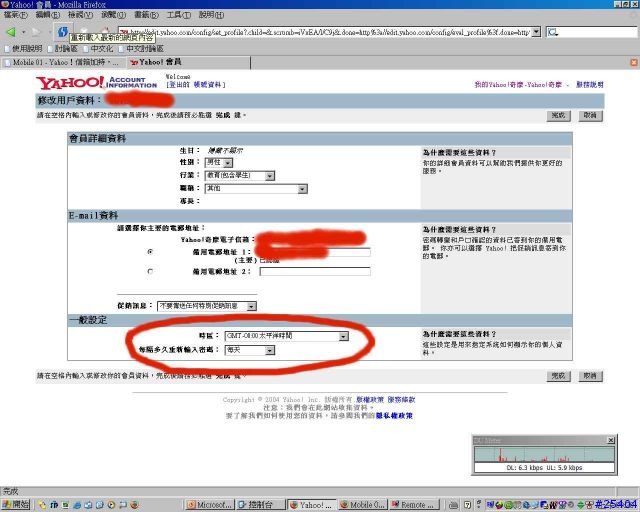
Task: Go forward with the Forward arrow
Action: coord(36,31)
